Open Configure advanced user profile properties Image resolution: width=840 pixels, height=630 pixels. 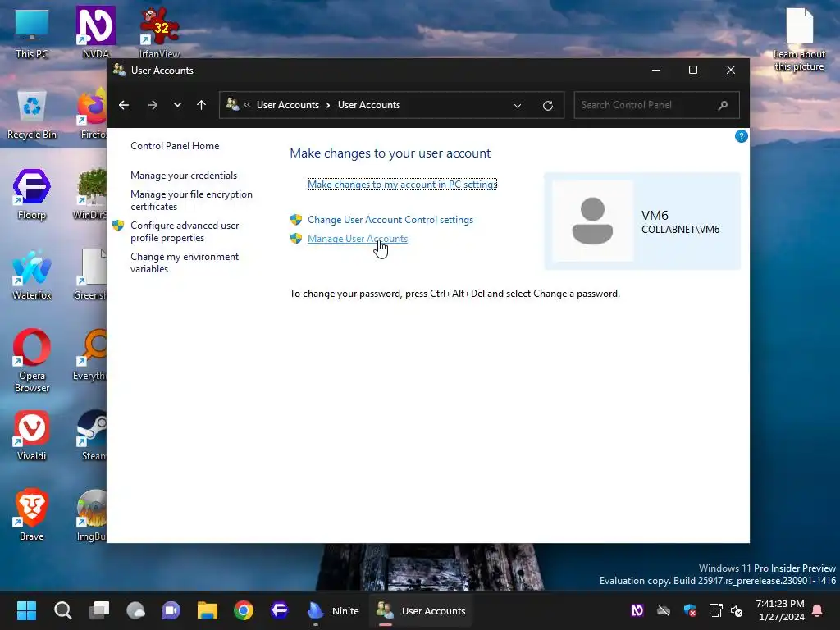tap(185, 231)
